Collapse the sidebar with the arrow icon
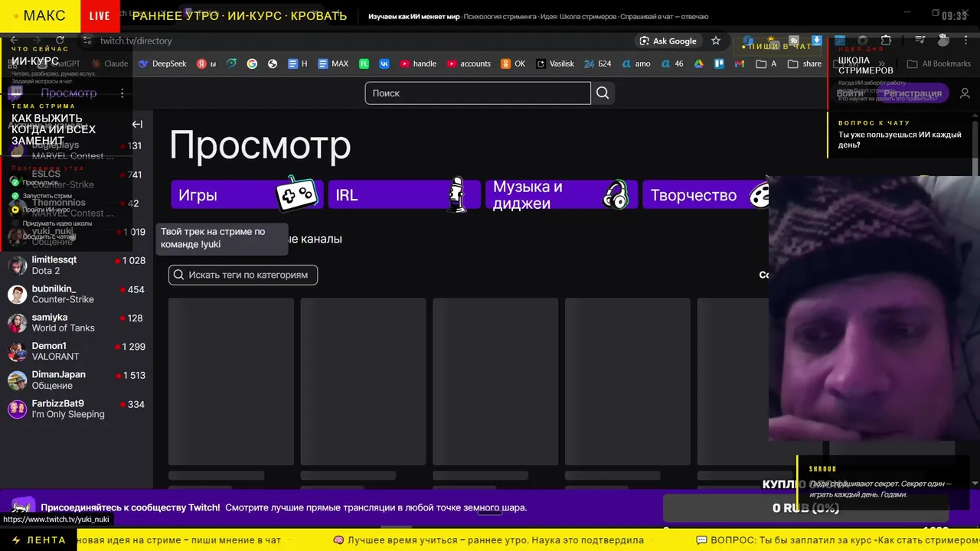980x551 pixels. point(137,124)
